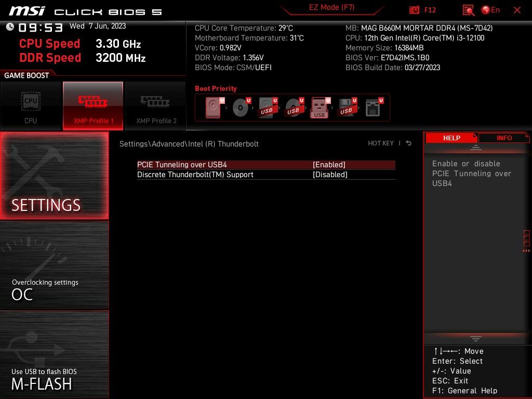Screen dimensions: 532x399
Task: Select the USB key boot device icon
Action: 320,108
